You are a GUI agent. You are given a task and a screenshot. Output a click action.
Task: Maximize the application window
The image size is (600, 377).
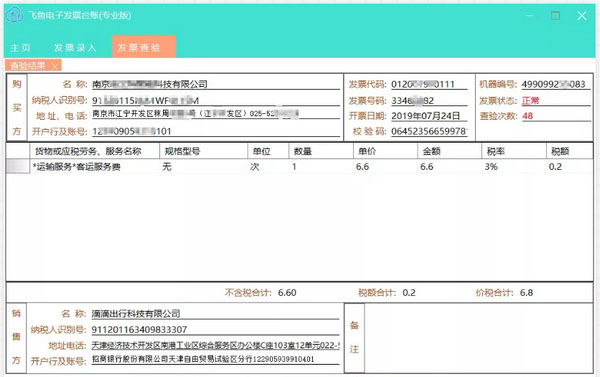(x=555, y=16)
